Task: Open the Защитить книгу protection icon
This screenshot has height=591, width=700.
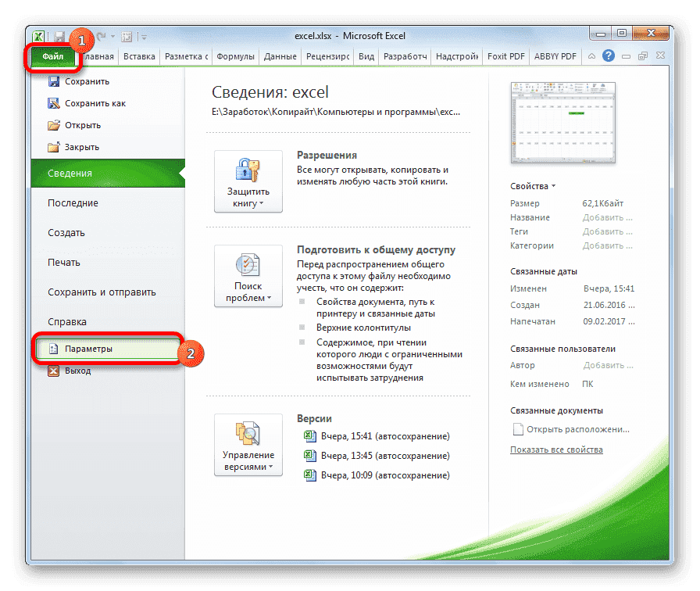Action: [247, 170]
